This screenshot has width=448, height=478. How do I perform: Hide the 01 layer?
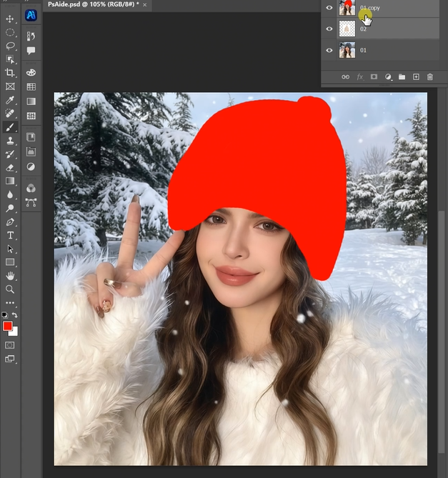(329, 50)
